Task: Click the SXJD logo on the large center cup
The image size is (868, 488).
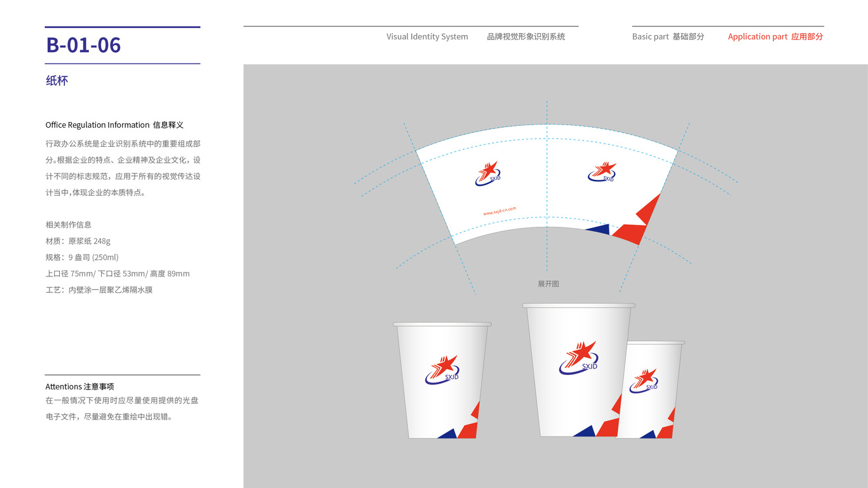Action: pyautogui.click(x=579, y=358)
